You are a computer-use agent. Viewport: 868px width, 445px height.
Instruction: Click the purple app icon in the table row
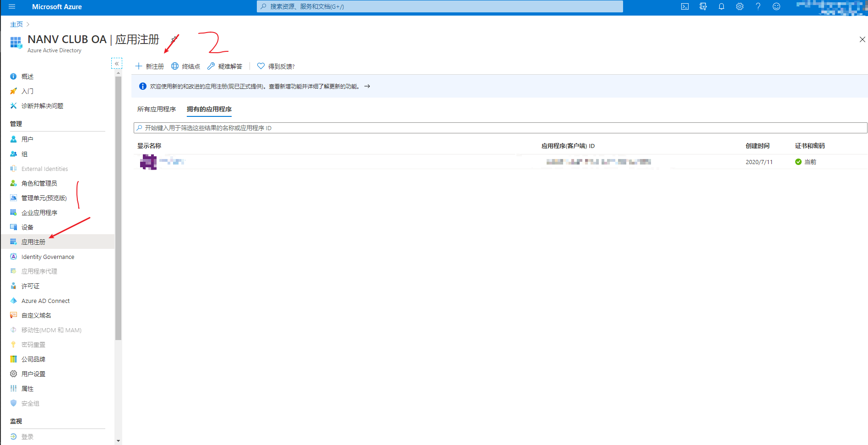[148, 162]
